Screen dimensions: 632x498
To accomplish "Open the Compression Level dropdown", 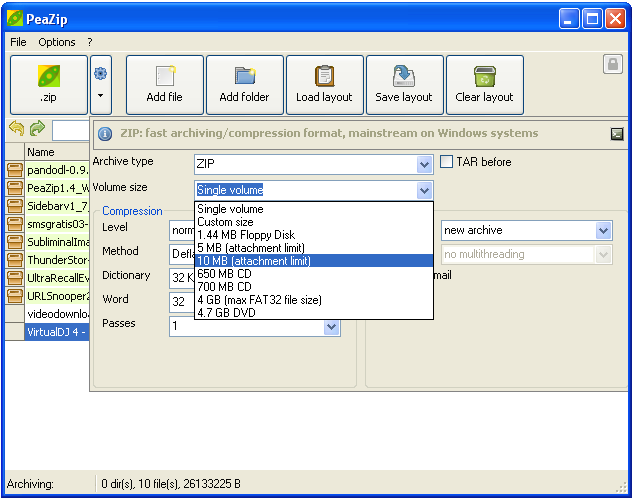I will point(182,230).
